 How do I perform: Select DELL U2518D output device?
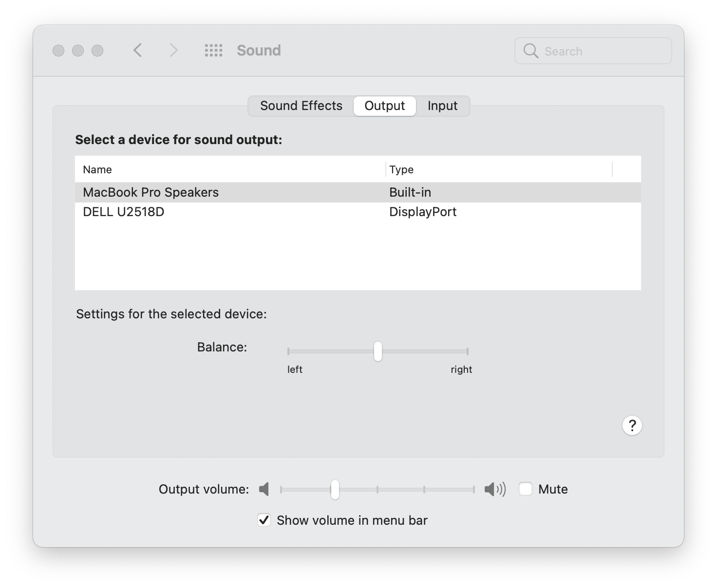(x=358, y=212)
